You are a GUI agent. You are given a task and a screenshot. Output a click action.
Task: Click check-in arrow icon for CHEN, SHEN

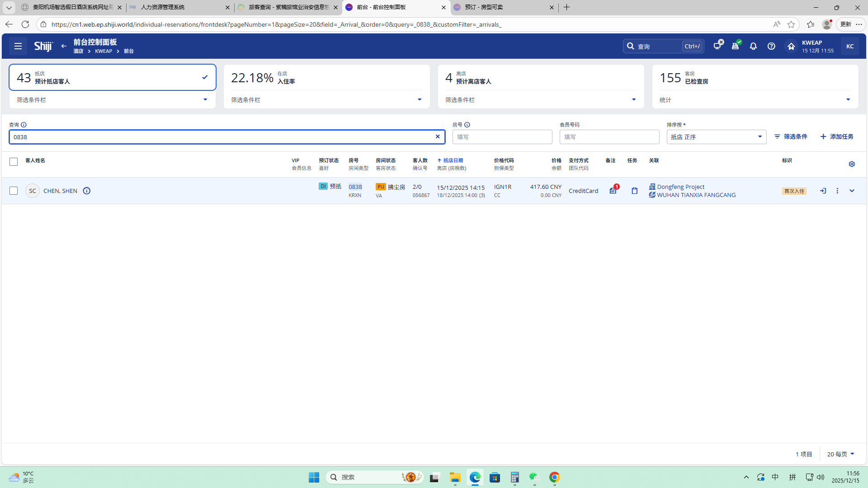823,191
